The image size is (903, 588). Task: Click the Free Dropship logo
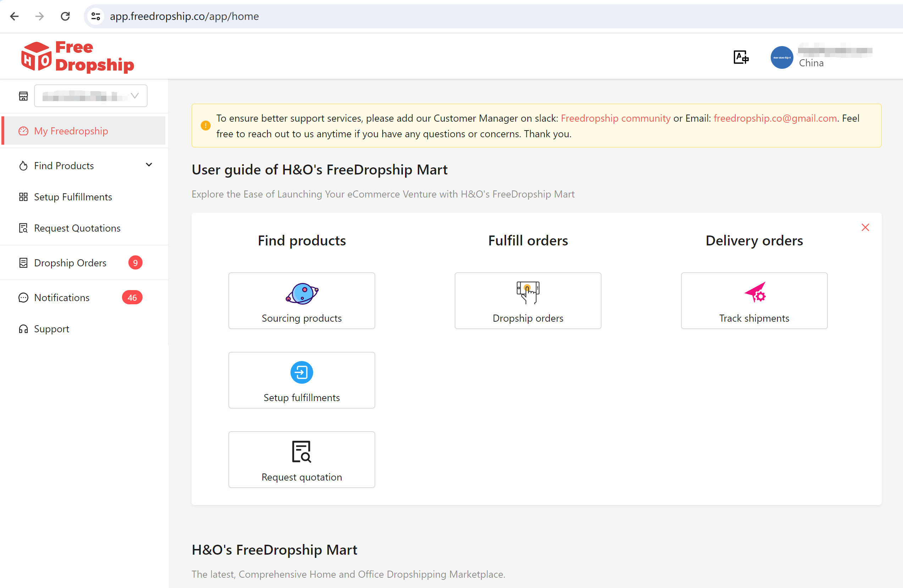tap(77, 56)
